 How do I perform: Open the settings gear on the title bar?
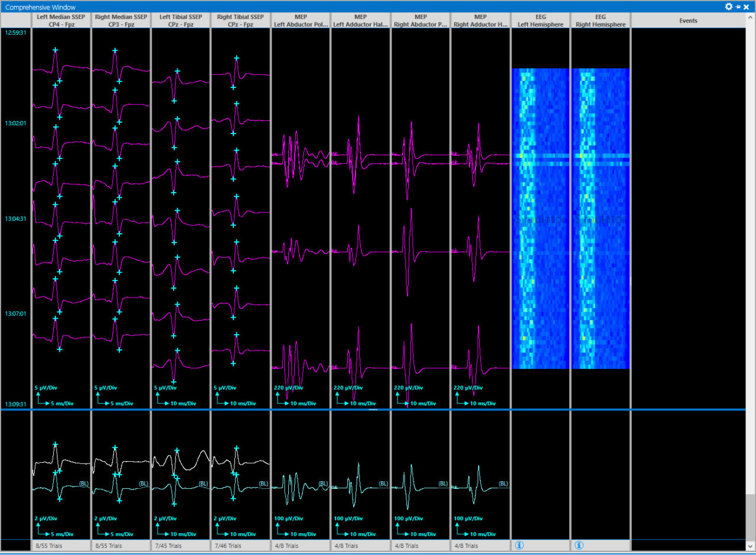coord(728,6)
